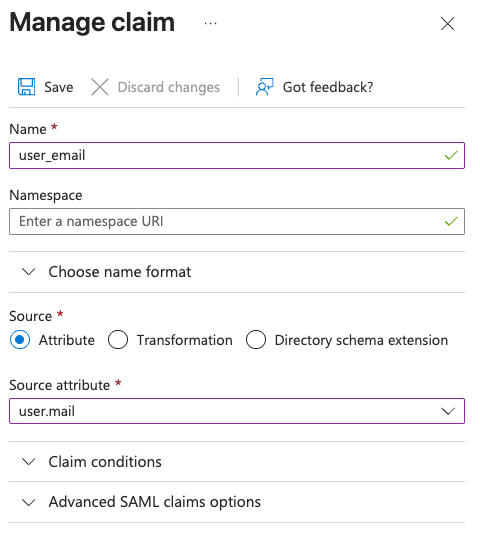Click the Transformation radio label text
The height and width of the screenshot is (548, 480).
[185, 340]
